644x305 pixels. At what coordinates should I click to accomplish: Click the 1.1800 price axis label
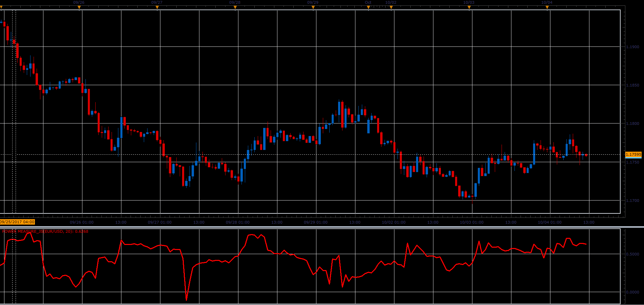pyautogui.click(x=632, y=123)
